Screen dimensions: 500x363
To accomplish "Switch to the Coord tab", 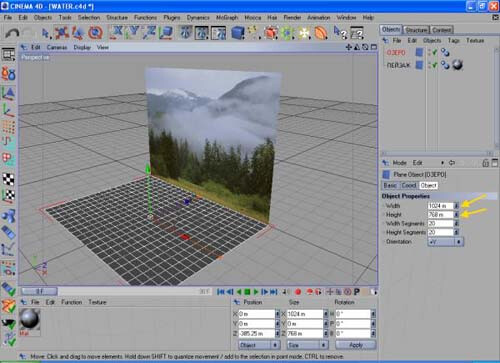I will pos(409,185).
